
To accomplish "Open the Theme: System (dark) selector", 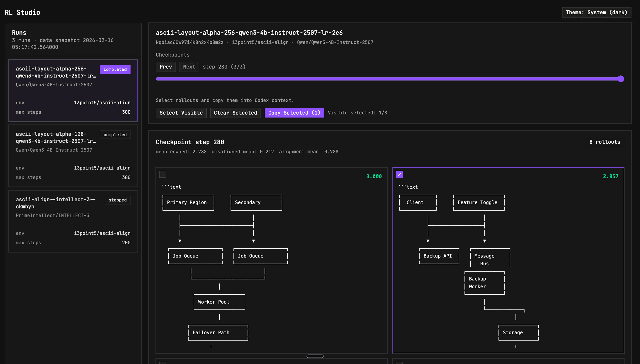I will point(596,12).
